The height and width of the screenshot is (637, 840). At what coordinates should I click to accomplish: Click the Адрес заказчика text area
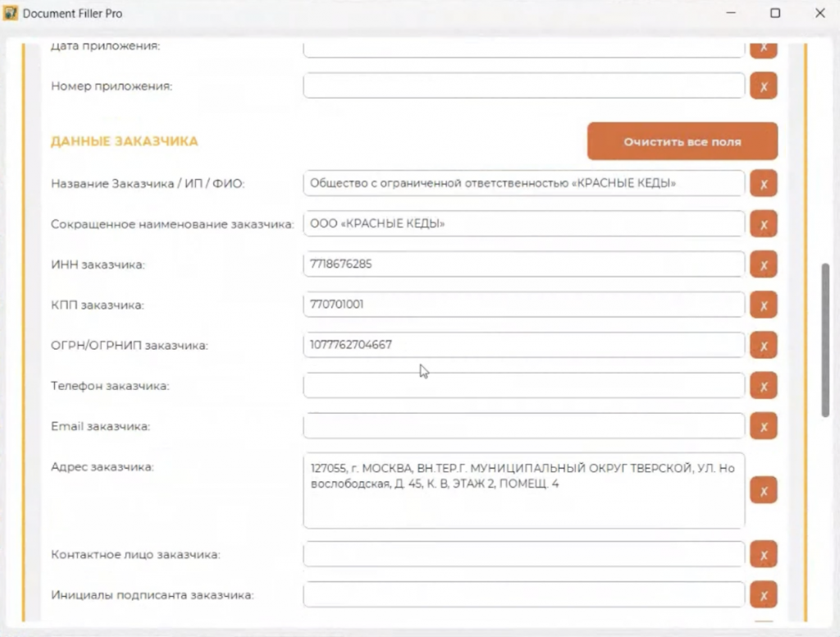pos(523,490)
